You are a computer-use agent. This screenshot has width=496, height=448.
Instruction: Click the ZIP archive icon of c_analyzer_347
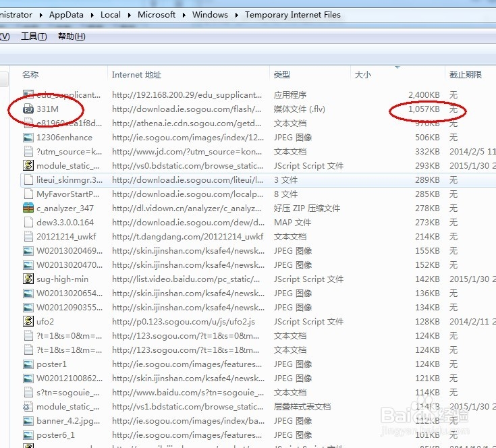28,208
